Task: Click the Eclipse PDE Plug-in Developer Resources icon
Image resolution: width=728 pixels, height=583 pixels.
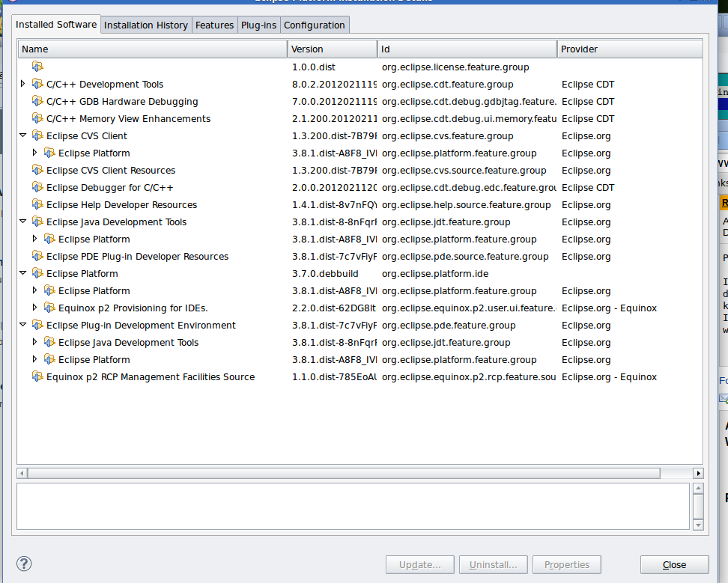Action: pyautogui.click(x=37, y=255)
